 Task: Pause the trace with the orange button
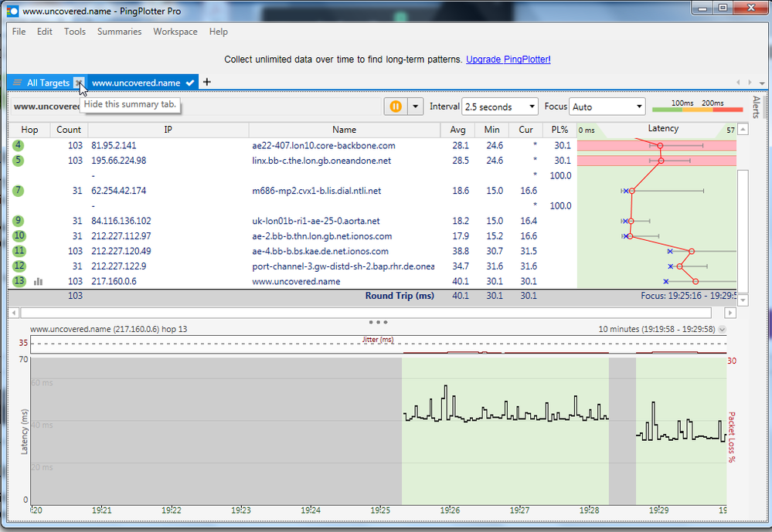tap(396, 107)
